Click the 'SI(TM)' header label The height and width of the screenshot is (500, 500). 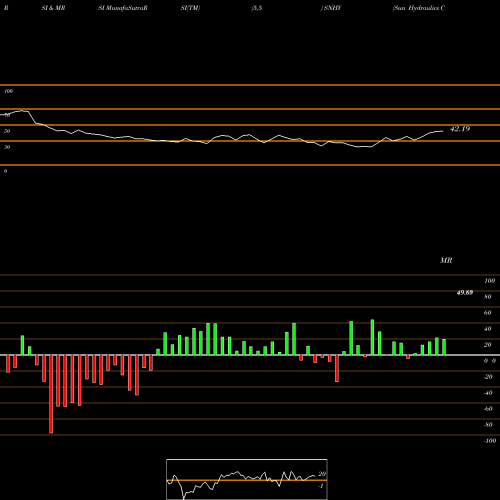pyautogui.click(x=190, y=8)
